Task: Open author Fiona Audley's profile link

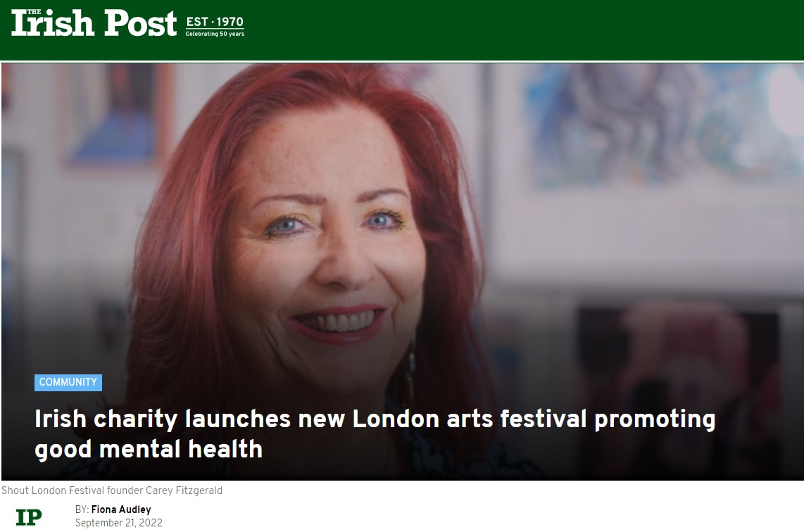Action: click(121, 509)
